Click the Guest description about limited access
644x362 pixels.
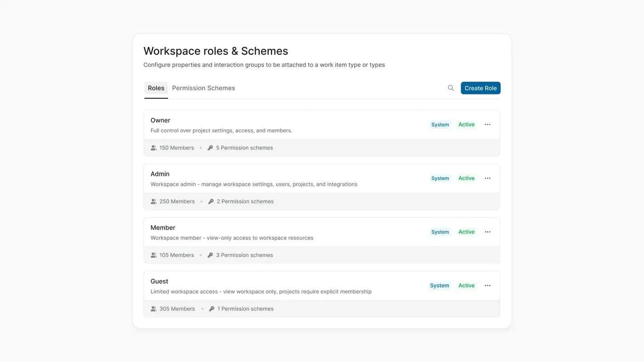pyautogui.click(x=261, y=292)
